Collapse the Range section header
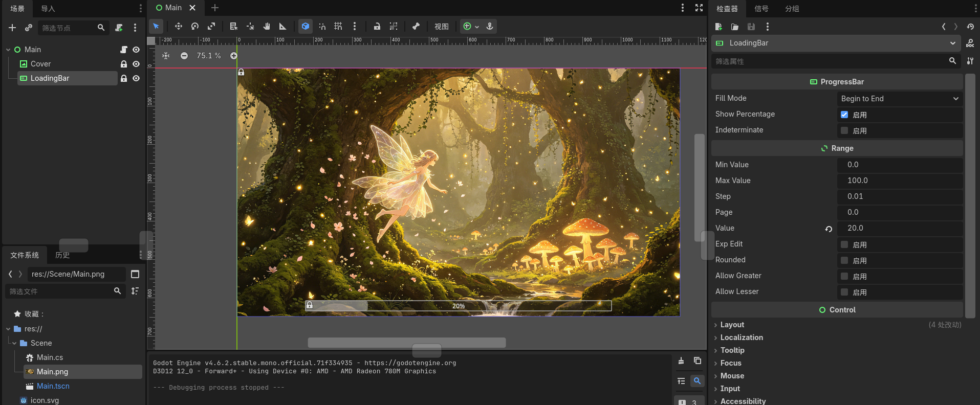The width and height of the screenshot is (980, 405). [837, 148]
